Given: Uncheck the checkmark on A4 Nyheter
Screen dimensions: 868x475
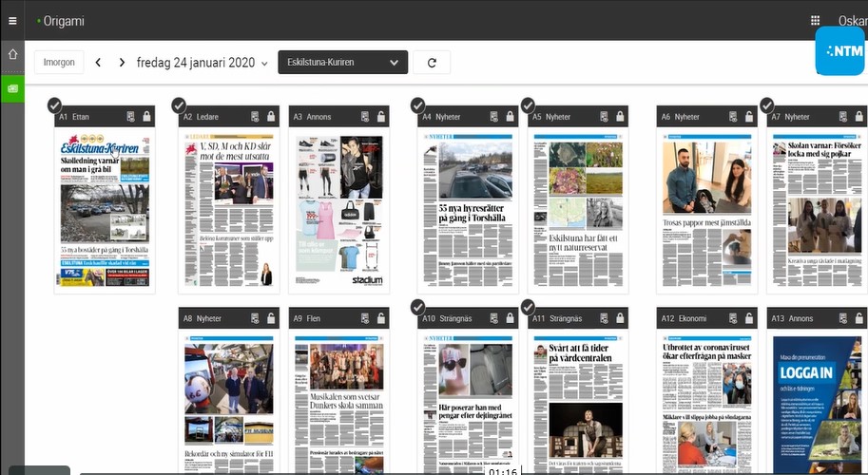Looking at the screenshot, I should [x=418, y=105].
